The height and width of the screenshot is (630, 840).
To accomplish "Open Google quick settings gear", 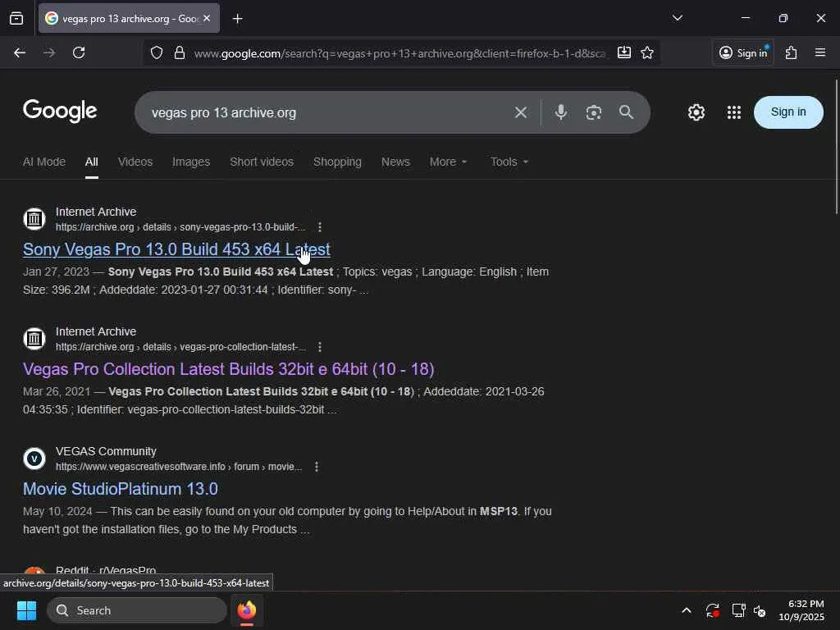I will point(696,112).
